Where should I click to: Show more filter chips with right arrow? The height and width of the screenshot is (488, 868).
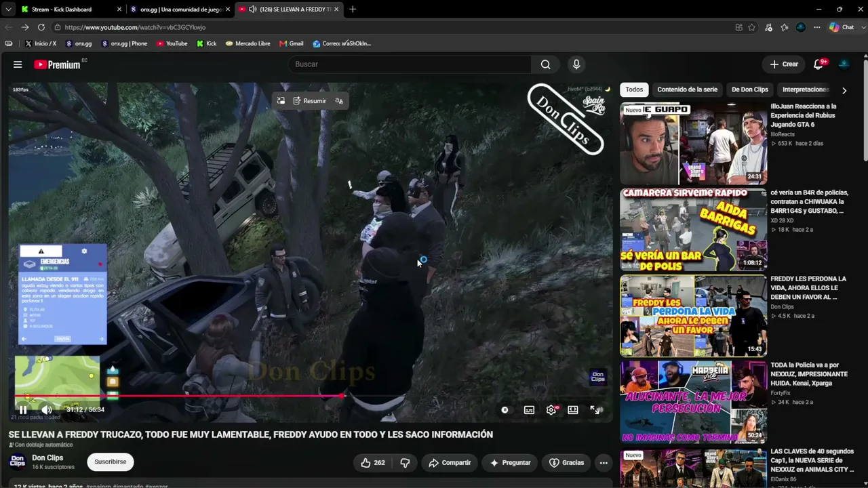pyautogui.click(x=844, y=90)
